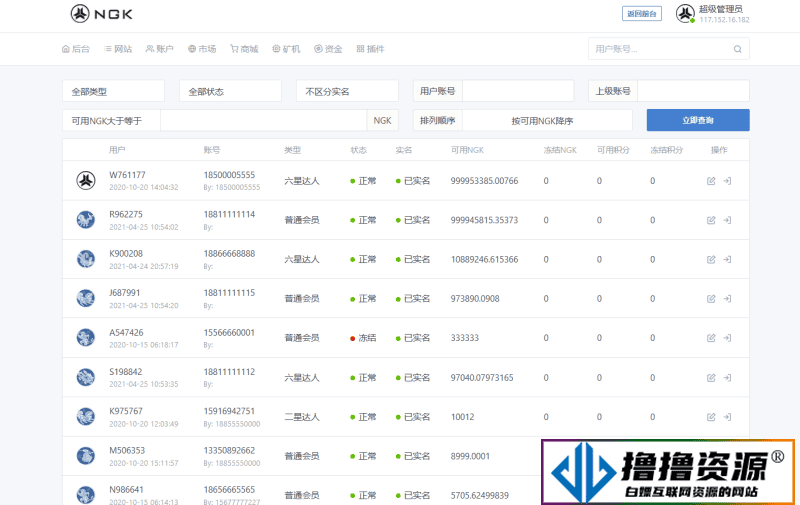Open the 市场 menu
The width and height of the screenshot is (800, 505).
pyautogui.click(x=202, y=49)
